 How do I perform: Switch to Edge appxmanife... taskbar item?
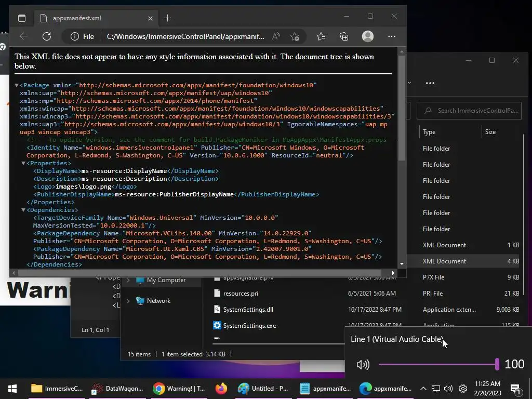385,389
